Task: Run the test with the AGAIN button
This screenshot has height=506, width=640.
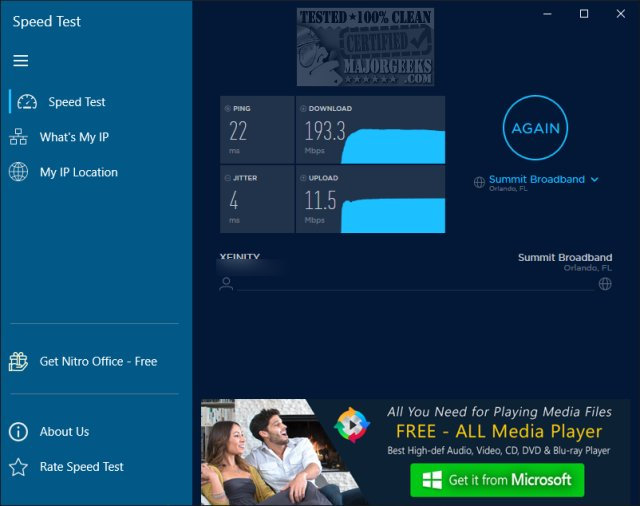Action: click(535, 128)
